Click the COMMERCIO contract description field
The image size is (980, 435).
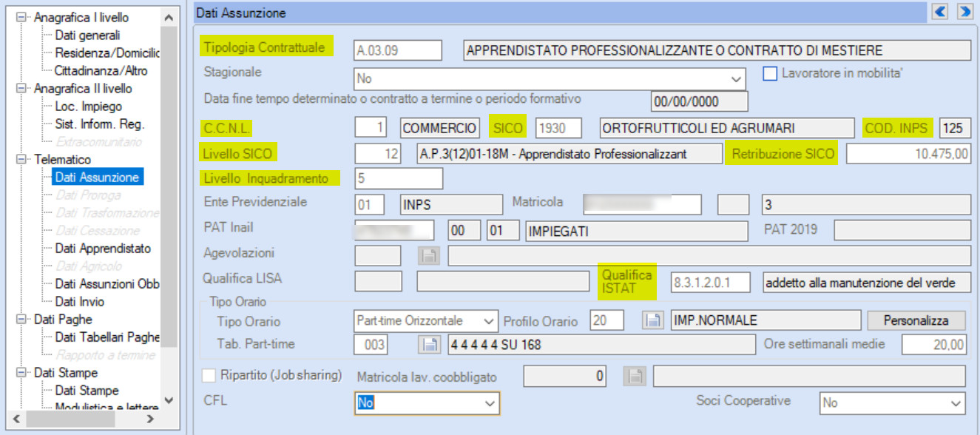[440, 127]
